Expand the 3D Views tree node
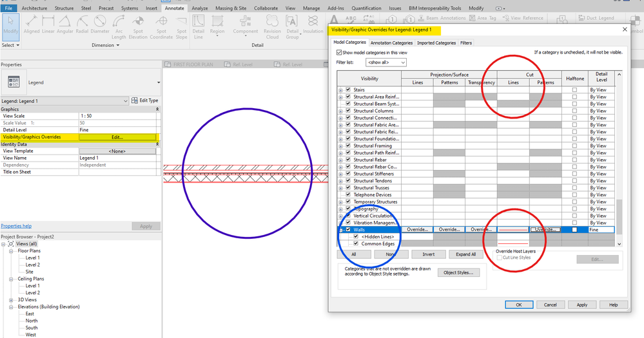The image size is (644, 338). (12, 300)
